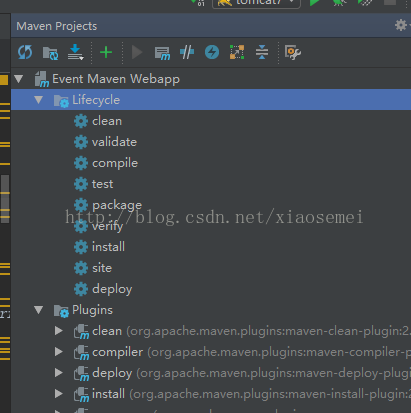Click Maven Projects panel title
The image size is (411, 413).
pos(57,26)
